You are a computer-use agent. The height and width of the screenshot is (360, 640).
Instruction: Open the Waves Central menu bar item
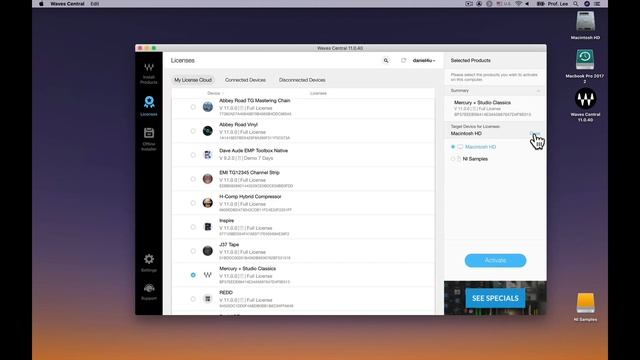coord(67,4)
